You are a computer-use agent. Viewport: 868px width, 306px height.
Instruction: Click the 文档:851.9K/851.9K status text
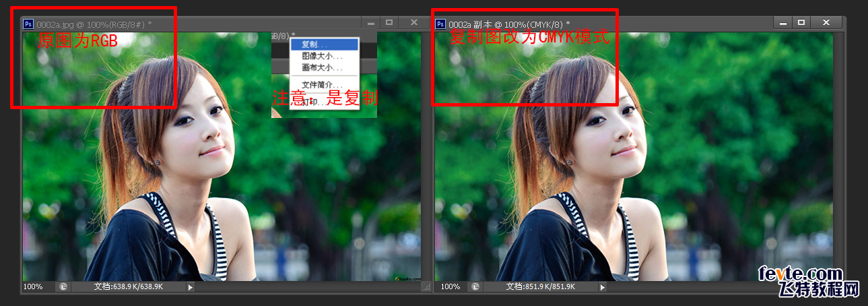pyautogui.click(x=541, y=286)
